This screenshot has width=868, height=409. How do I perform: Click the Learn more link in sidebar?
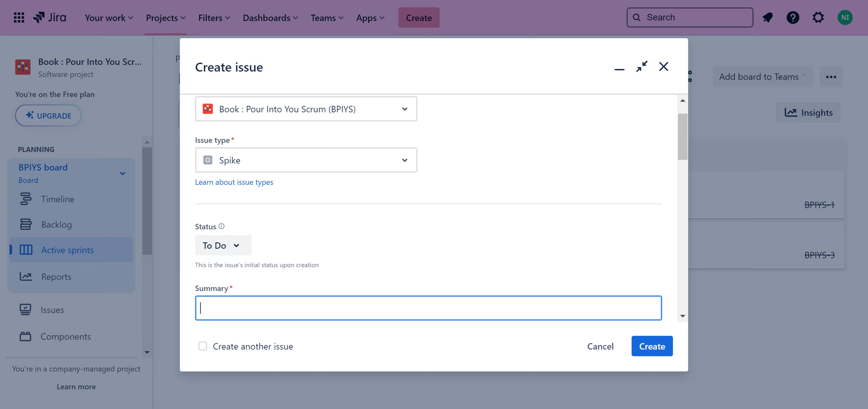tap(76, 387)
